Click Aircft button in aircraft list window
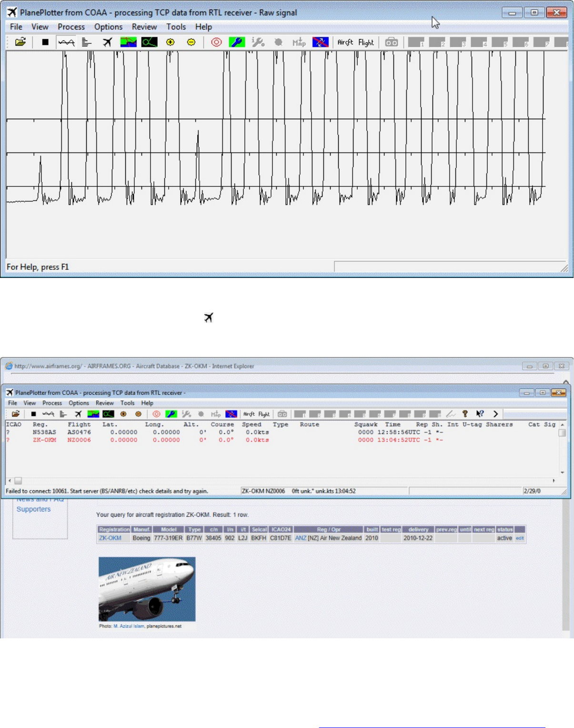Screen dimensions: 574x728 249,414
